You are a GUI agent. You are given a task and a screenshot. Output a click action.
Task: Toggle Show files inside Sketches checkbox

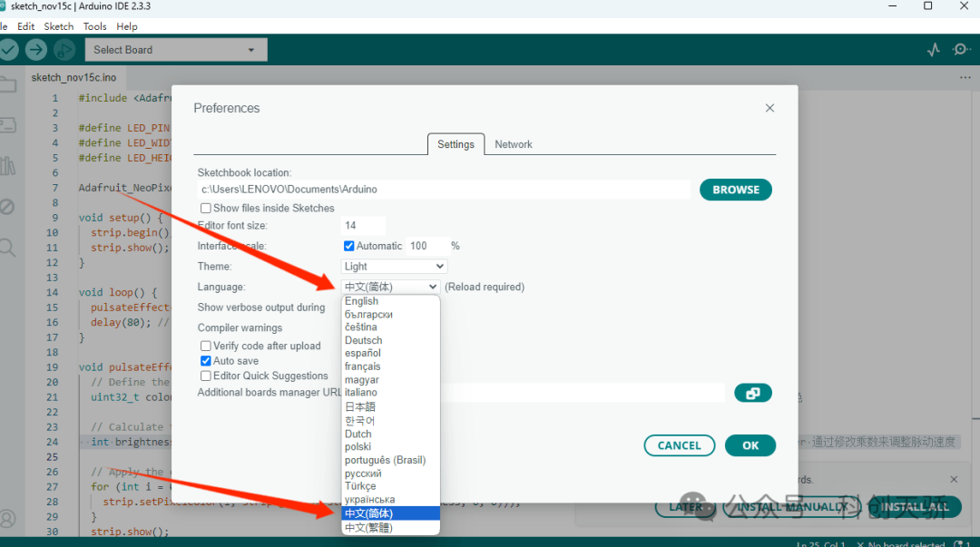[206, 208]
